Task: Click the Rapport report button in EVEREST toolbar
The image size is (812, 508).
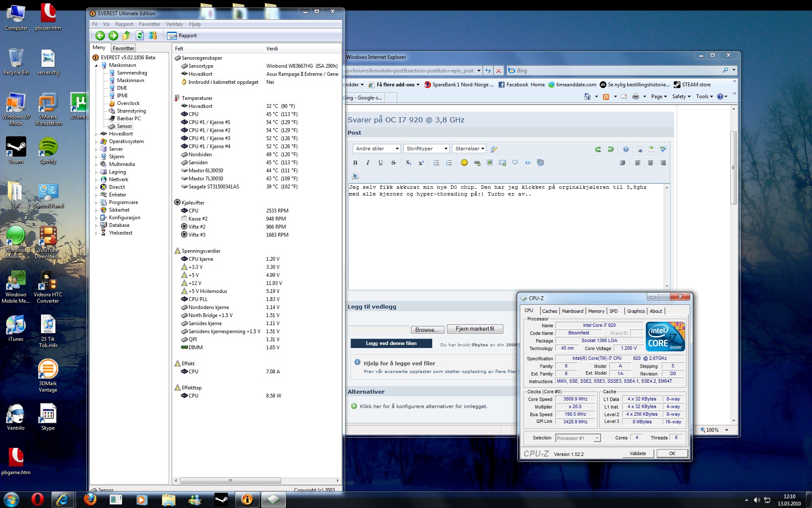Action: click(x=182, y=36)
